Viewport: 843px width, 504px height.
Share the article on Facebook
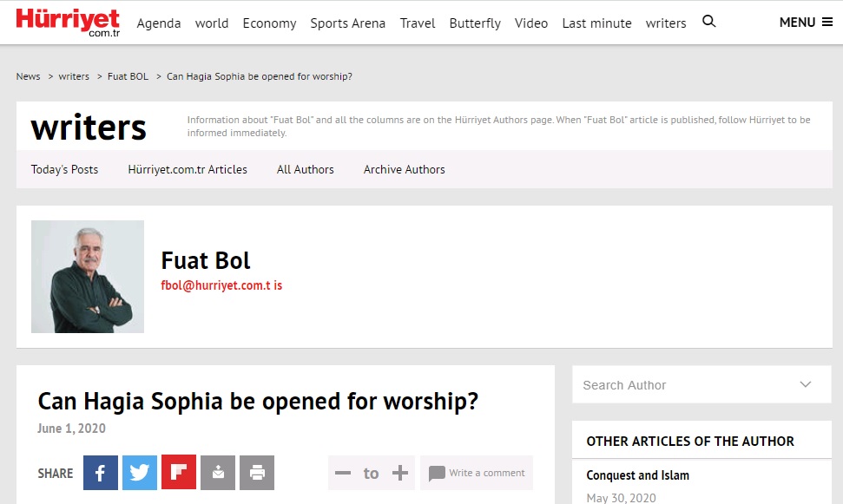(x=101, y=473)
